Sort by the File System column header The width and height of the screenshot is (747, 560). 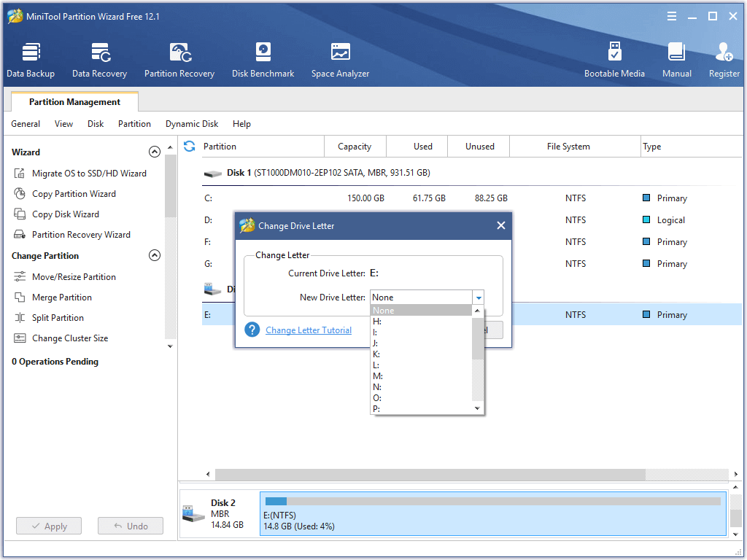(575, 146)
